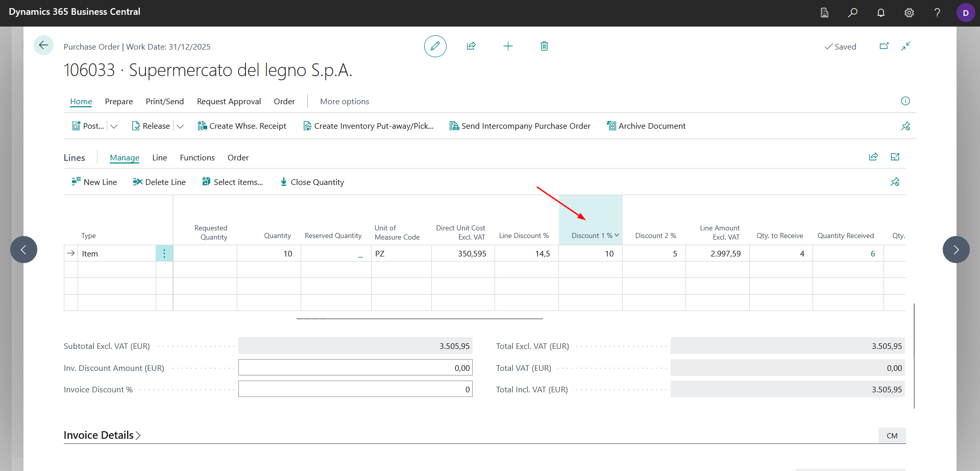Go back using the back arrow button
This screenshot has width=980, height=471.
(43, 45)
